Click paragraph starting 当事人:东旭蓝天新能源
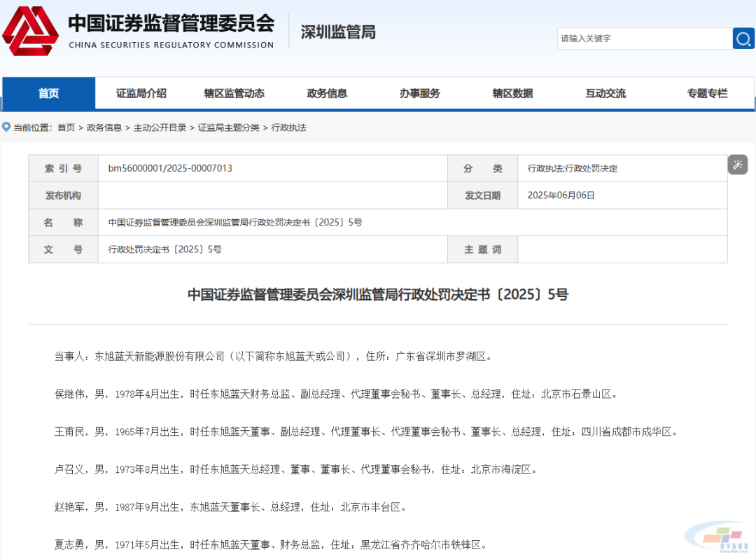The width and height of the screenshot is (756, 559). coord(274,357)
